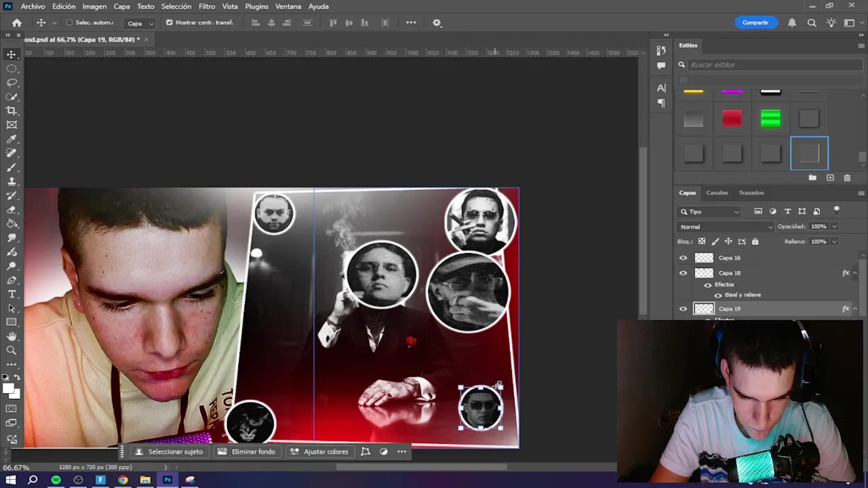
Task: Open the Opacidad slider dropdown arrow
Action: tap(834, 226)
